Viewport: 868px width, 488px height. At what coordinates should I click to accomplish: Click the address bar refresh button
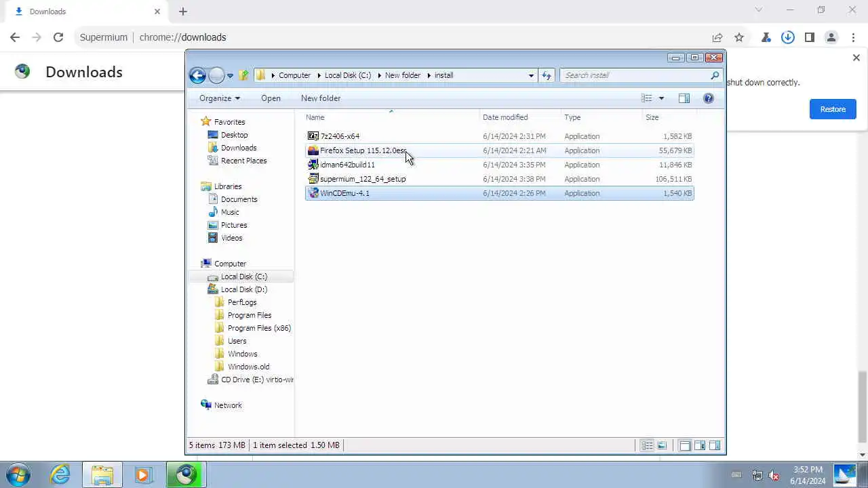547,75
